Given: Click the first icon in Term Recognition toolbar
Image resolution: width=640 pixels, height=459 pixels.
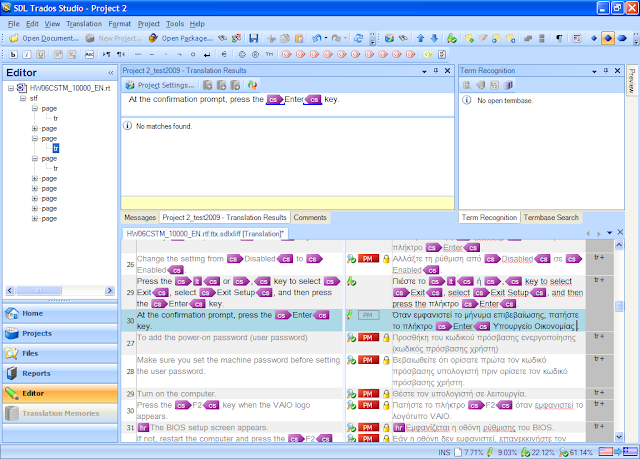Looking at the screenshot, I should coord(467,85).
